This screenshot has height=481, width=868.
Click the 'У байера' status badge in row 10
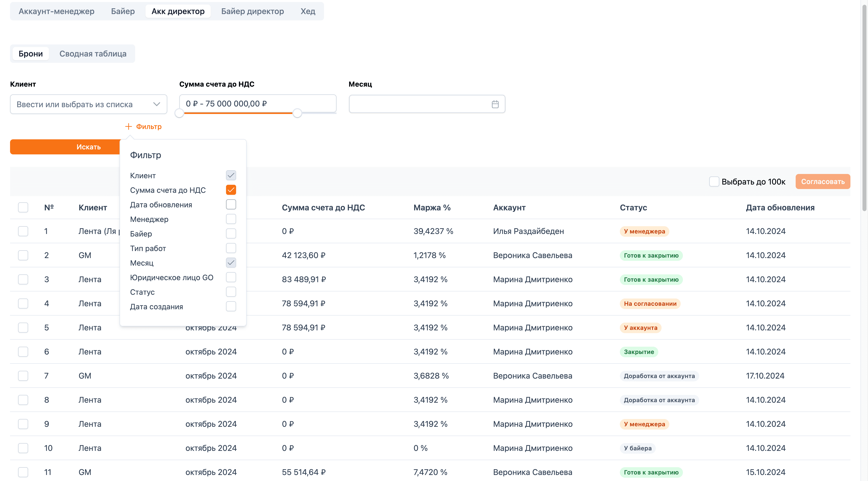click(x=637, y=448)
